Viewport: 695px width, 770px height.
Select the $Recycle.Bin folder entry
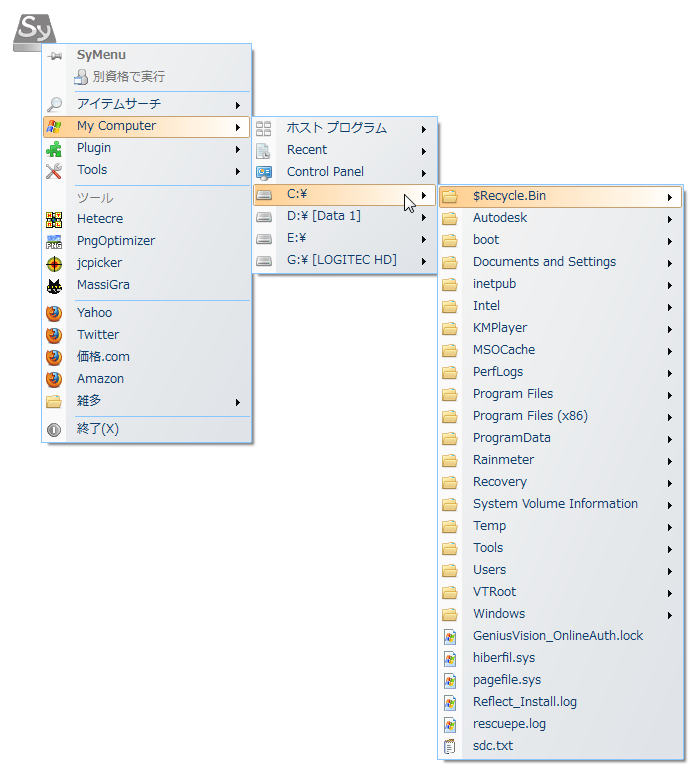560,196
